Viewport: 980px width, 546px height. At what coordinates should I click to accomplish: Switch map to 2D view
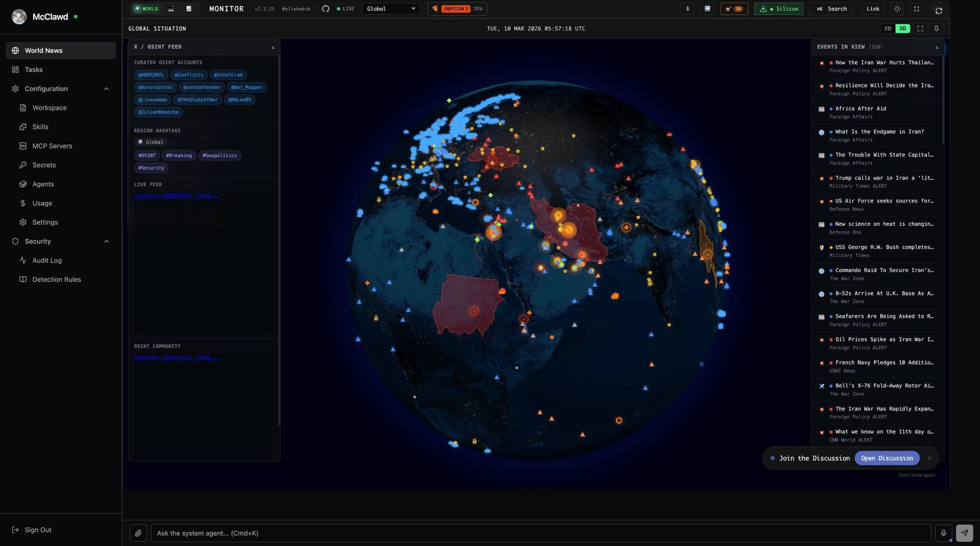click(x=888, y=28)
